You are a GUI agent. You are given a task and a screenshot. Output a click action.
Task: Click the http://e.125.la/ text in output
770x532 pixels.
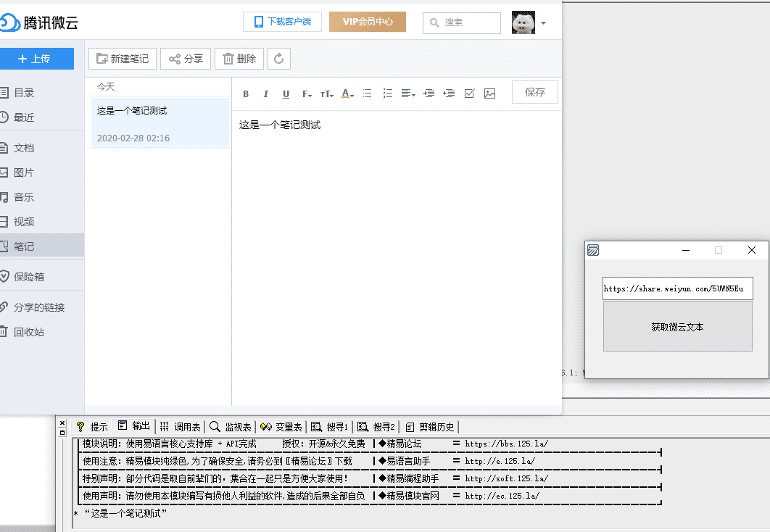tap(500, 461)
